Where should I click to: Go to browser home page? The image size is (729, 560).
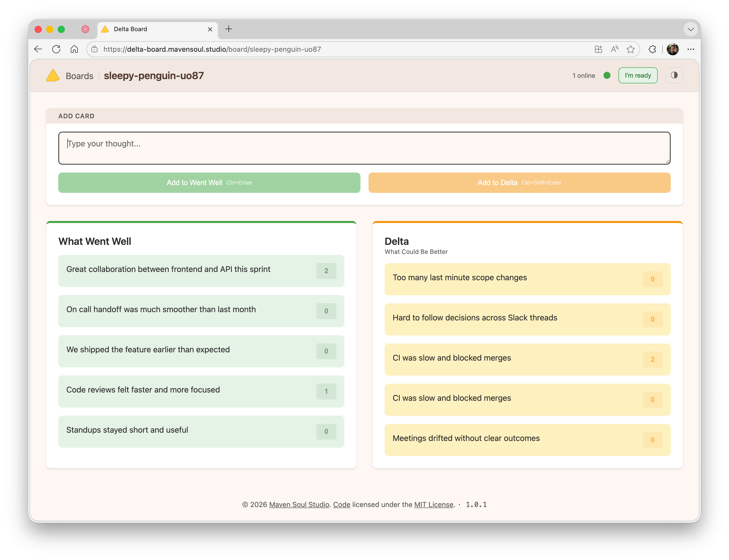74,49
